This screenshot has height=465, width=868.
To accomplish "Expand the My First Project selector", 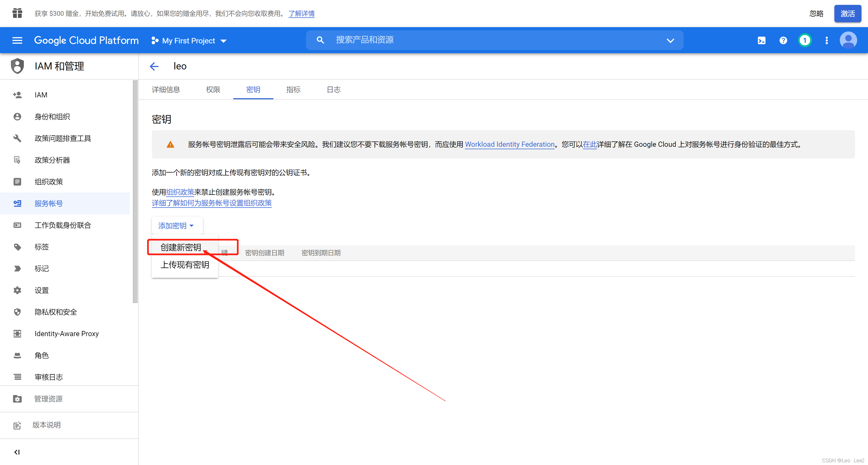I will coord(189,41).
